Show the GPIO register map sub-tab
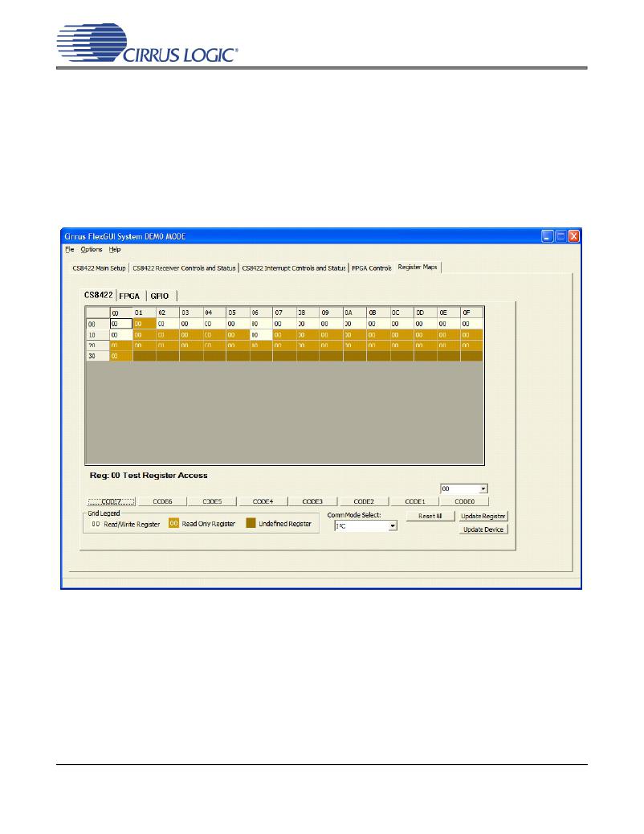The image size is (644, 834). [x=160, y=296]
